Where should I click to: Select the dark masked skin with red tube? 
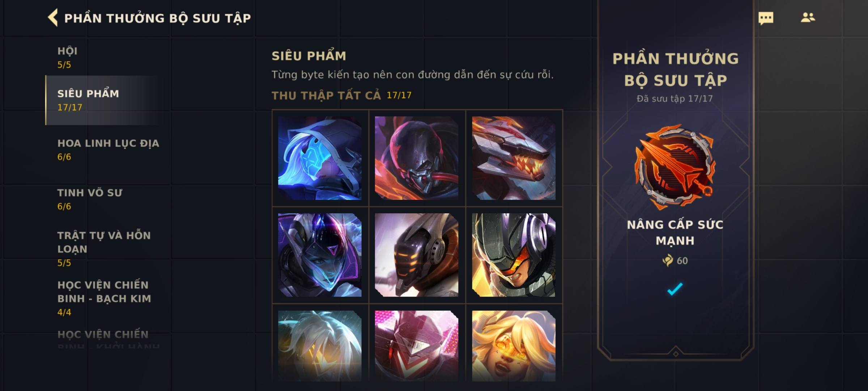coord(417,158)
